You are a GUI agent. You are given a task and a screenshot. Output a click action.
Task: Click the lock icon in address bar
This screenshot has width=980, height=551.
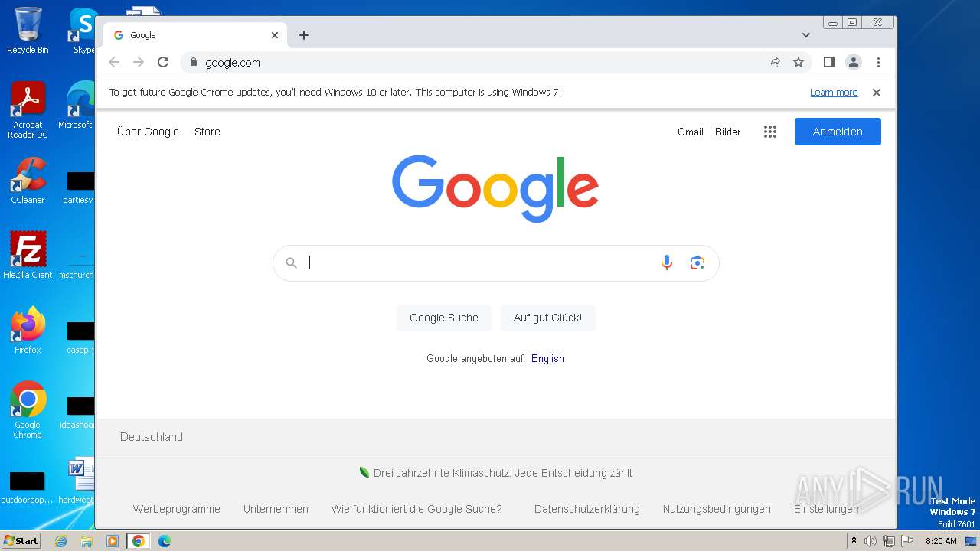click(x=193, y=62)
